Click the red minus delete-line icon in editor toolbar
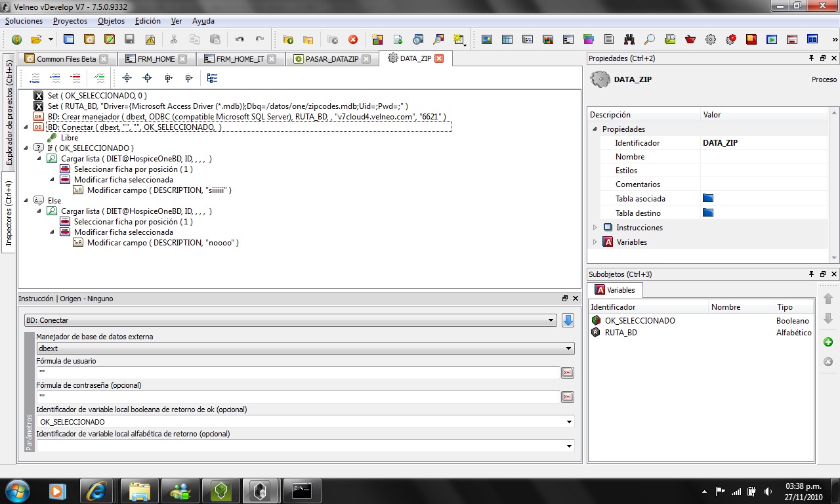Viewport: 840px width, 504px height. coord(75,78)
